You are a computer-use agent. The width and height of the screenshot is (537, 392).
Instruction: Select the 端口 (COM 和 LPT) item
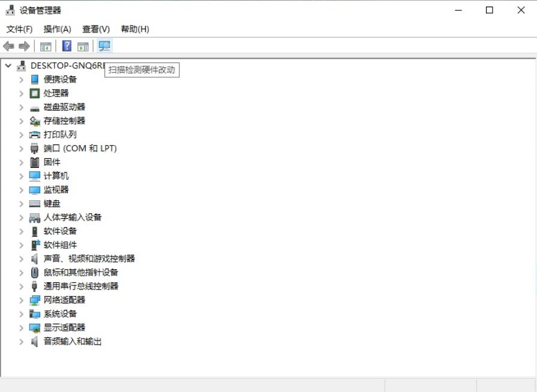coord(80,148)
